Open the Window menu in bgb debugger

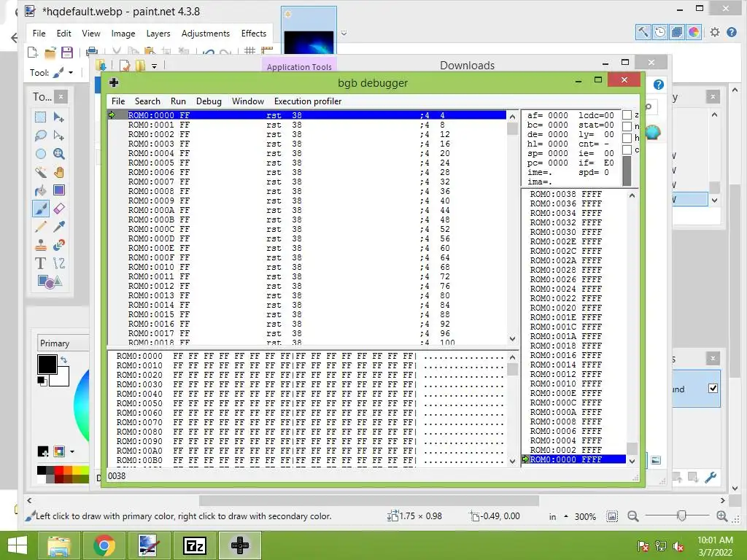[x=248, y=101]
